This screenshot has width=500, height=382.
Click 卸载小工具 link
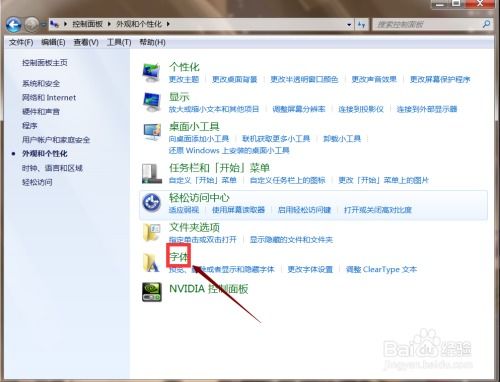(342, 138)
